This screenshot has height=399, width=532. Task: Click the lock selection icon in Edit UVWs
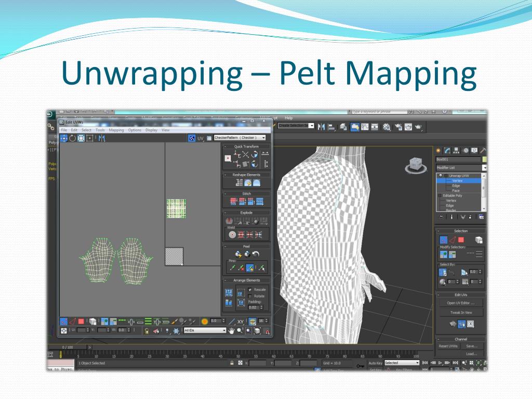click(147, 331)
